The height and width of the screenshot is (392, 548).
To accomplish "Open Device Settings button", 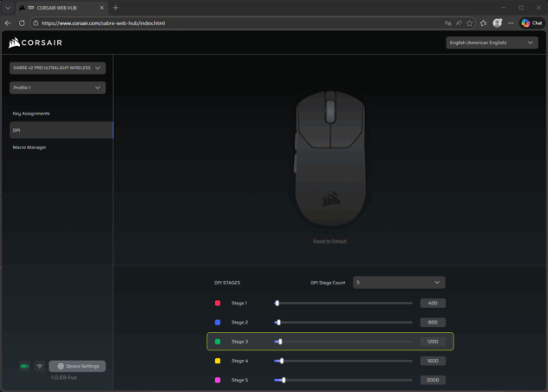I will [x=77, y=366].
